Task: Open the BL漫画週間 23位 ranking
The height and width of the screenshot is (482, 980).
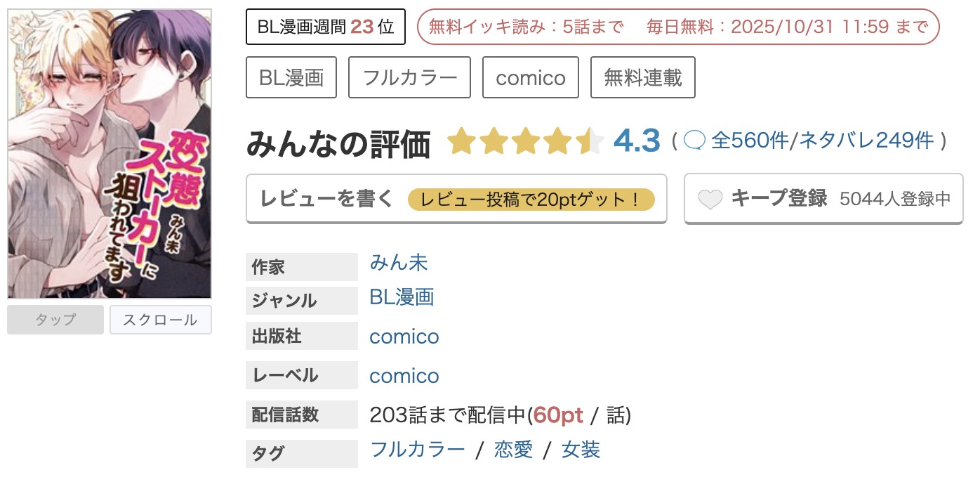Action: 326,26
